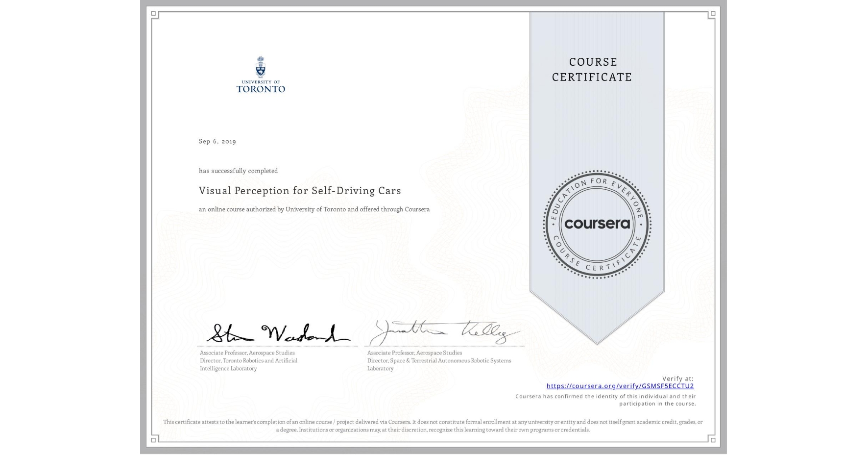This screenshot has width=868, height=455.
Task: Click the Steven Waslander signature
Action: [x=278, y=333]
